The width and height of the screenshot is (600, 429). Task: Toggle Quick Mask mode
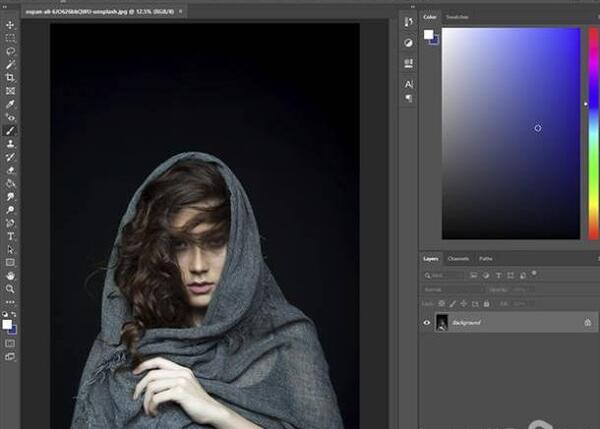point(10,343)
